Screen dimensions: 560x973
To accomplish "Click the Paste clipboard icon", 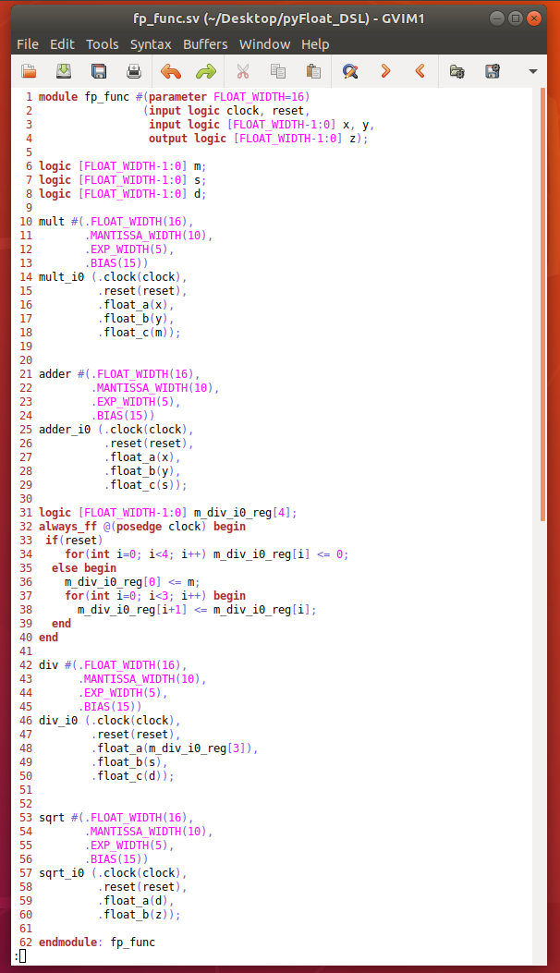I will click(313, 71).
